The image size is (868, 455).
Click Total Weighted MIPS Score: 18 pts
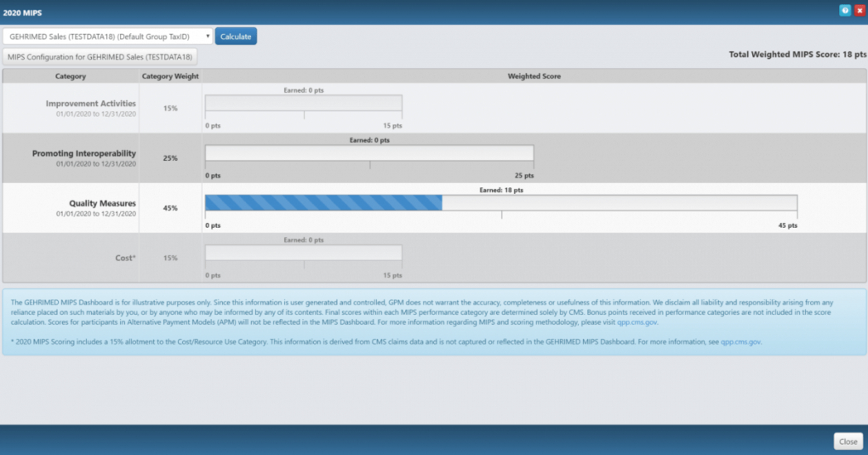(x=797, y=54)
